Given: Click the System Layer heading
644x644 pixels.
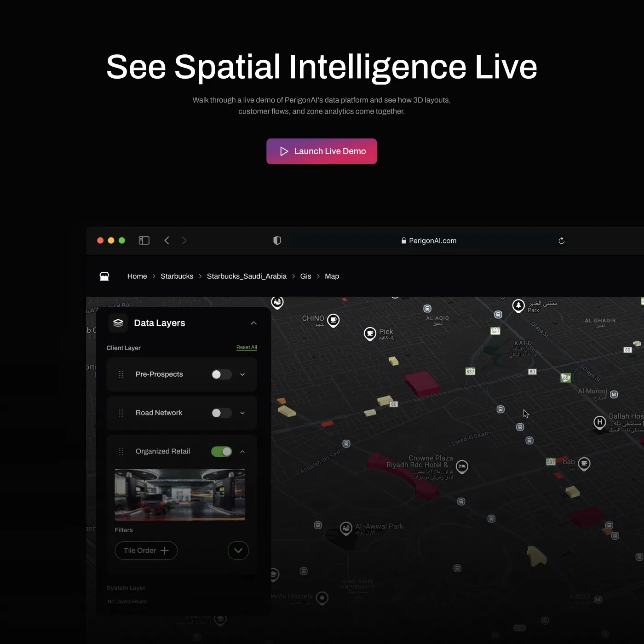Looking at the screenshot, I should pos(126,588).
